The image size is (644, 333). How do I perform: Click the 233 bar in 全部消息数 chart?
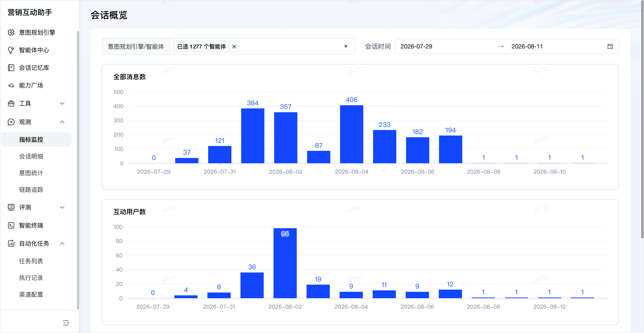coord(384,147)
